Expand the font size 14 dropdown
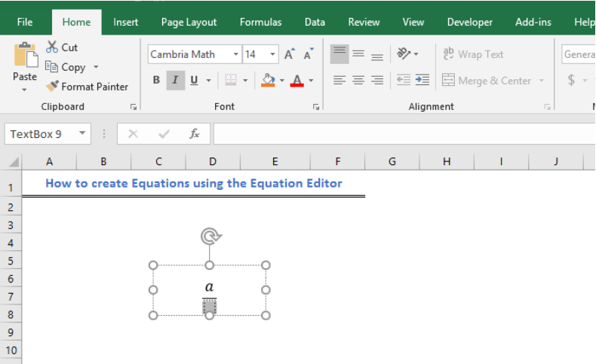The height and width of the screenshot is (364, 596). click(272, 54)
